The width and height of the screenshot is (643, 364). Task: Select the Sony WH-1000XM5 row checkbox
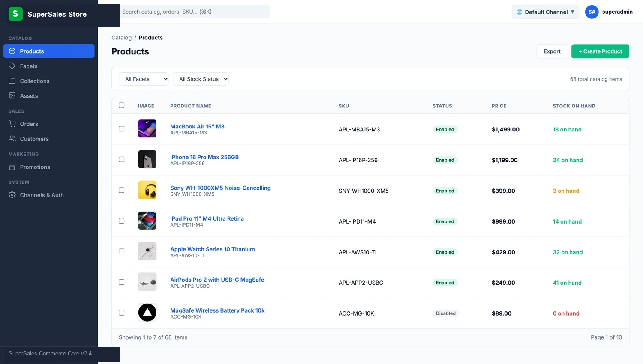[122, 190]
